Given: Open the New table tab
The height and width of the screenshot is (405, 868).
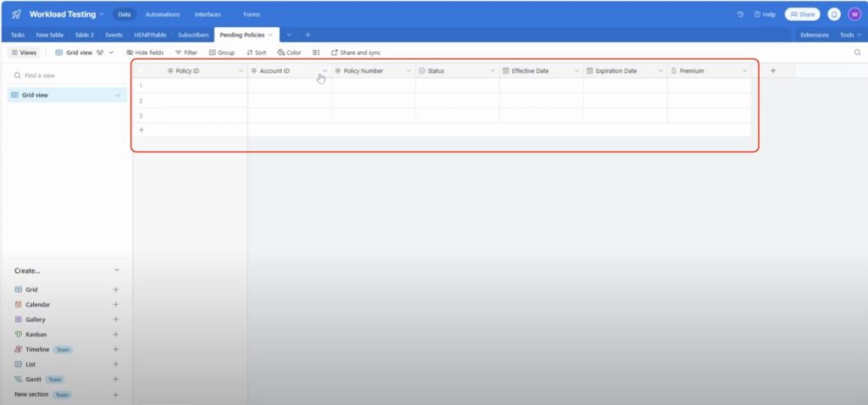Looking at the screenshot, I should [x=50, y=35].
